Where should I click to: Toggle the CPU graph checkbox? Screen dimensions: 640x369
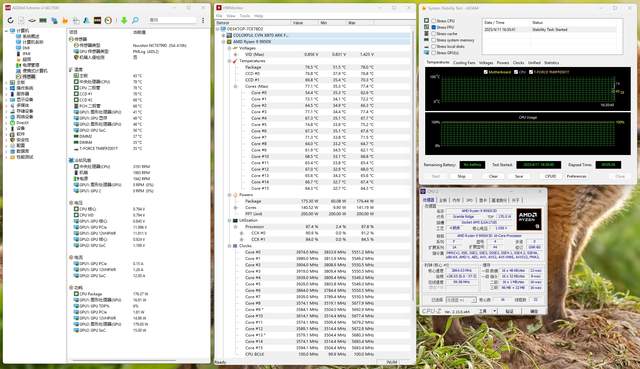(516, 72)
